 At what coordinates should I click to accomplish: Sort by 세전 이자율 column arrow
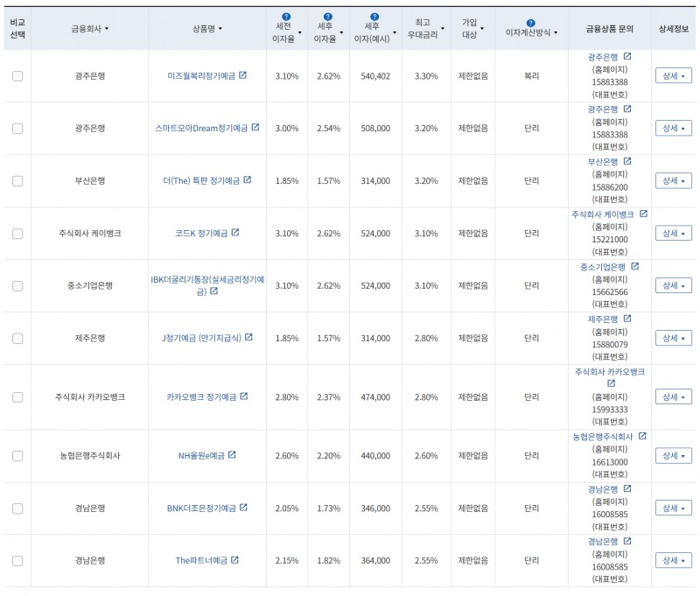pyautogui.click(x=299, y=32)
